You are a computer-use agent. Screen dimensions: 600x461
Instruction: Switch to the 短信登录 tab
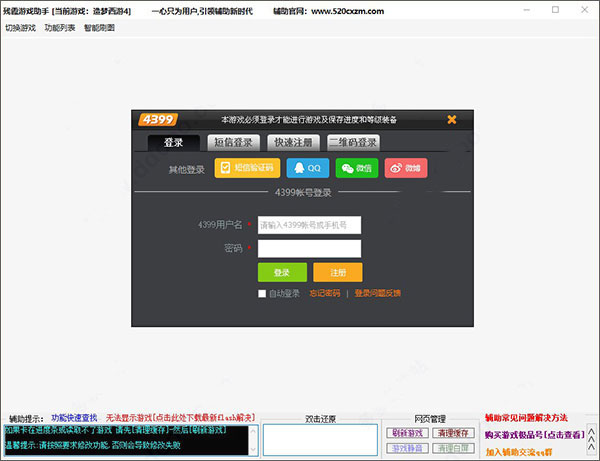coord(234,142)
